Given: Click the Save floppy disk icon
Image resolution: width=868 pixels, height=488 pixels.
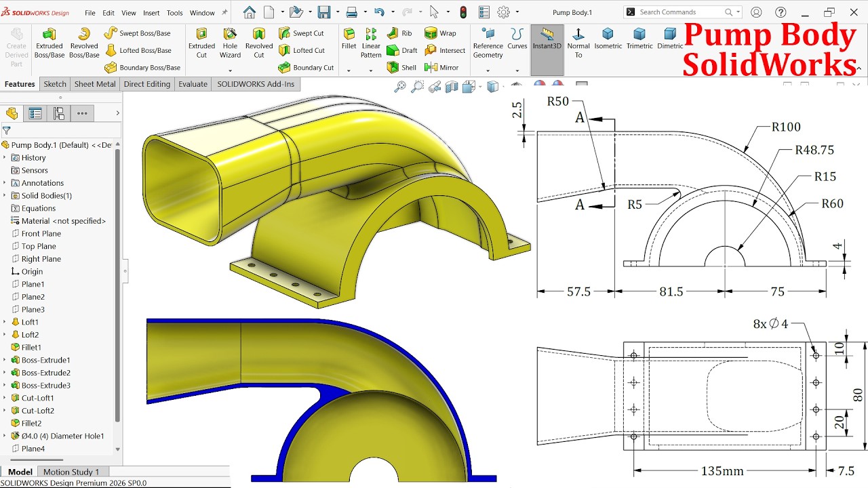Looking at the screenshot, I should (324, 12).
